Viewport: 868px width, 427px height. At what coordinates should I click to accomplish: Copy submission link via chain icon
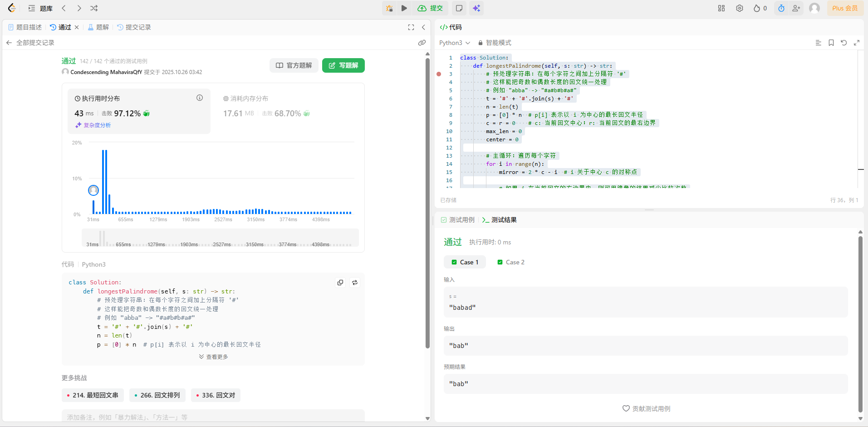pyautogui.click(x=422, y=43)
